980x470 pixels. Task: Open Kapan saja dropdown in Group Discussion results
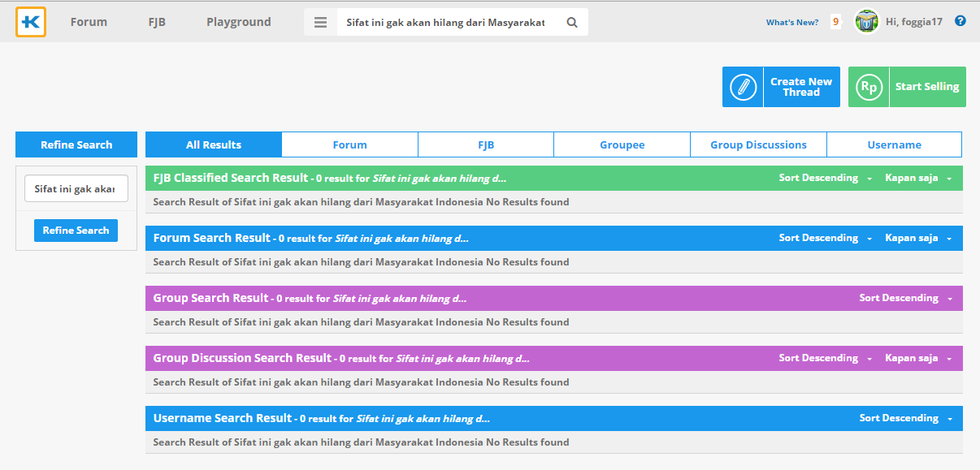[x=917, y=358]
